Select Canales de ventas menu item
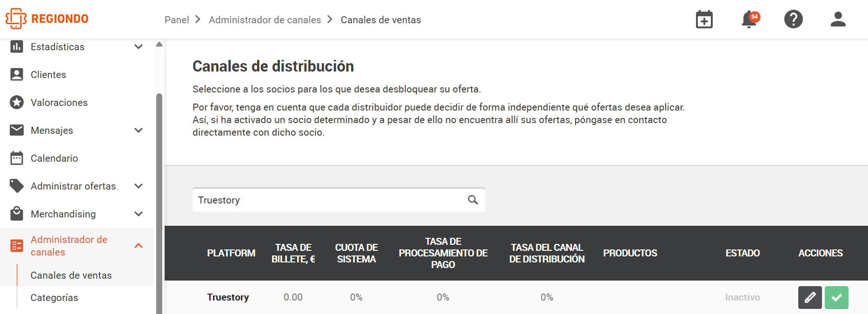The height and width of the screenshot is (314, 868). coord(71,275)
